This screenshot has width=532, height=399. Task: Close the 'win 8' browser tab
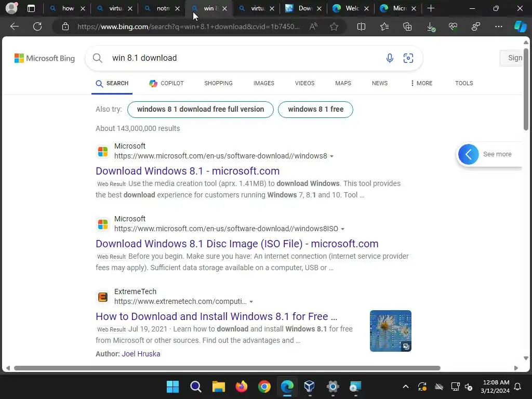tap(224, 8)
